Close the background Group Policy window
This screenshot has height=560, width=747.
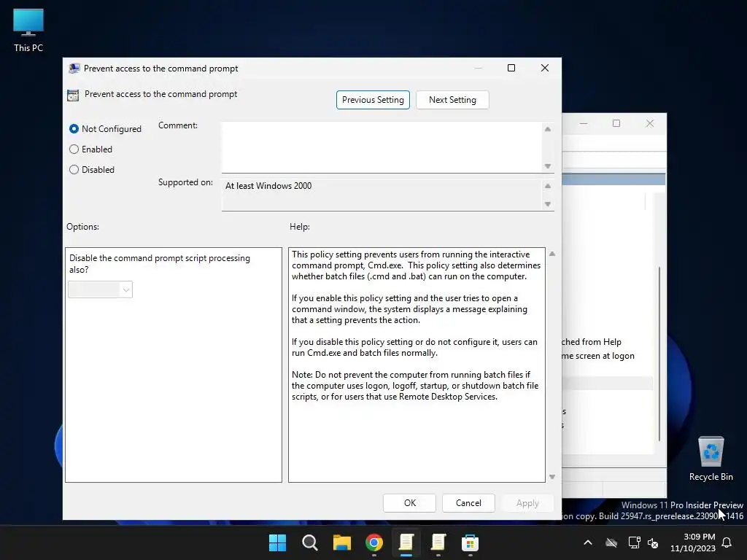pos(650,123)
